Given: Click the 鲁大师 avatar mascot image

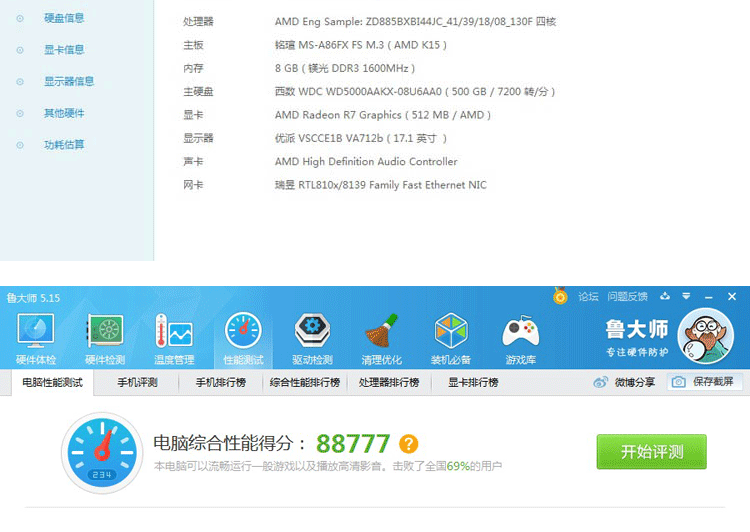Looking at the screenshot, I should pos(706,336).
